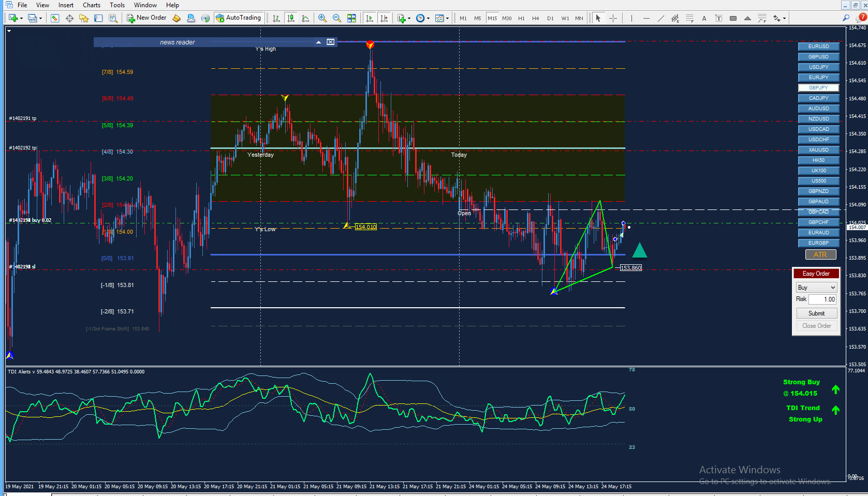The width and height of the screenshot is (868, 496).
Task: Select the horizontal line tool
Action: pos(646,18)
